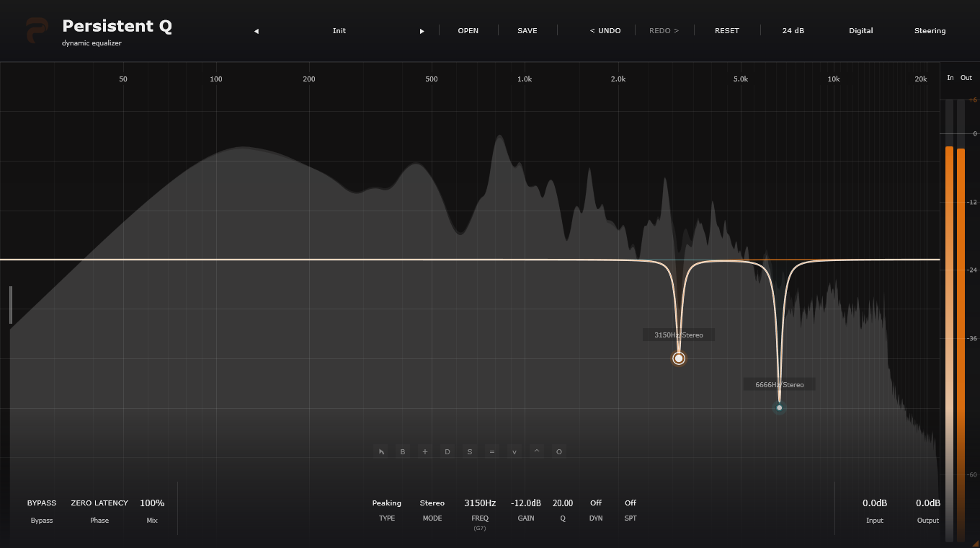980x548 pixels.
Task: Click the 500 frequency axis label
Action: [x=432, y=79]
